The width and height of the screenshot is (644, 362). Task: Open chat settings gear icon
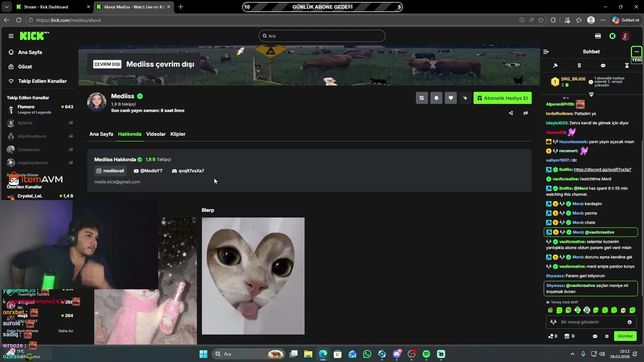pos(607,336)
